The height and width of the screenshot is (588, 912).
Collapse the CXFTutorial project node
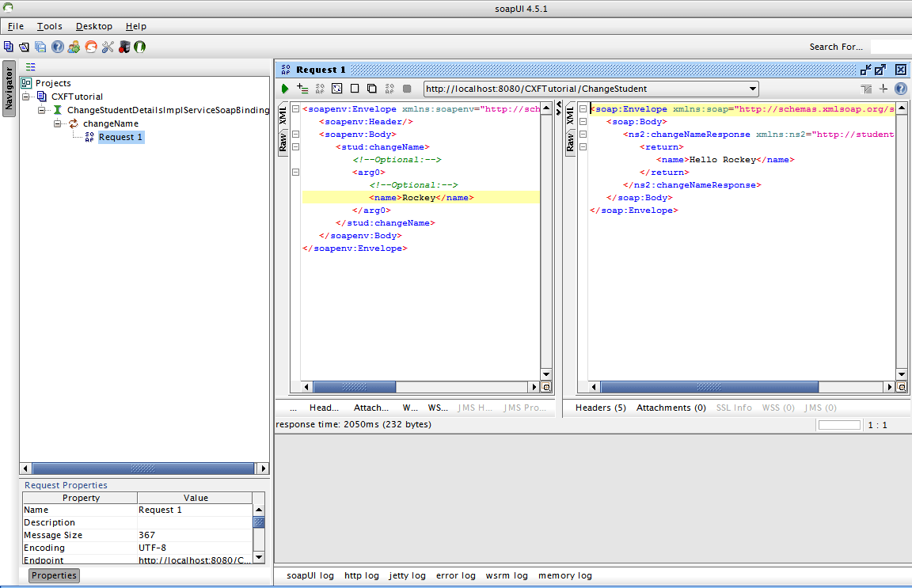click(26, 97)
